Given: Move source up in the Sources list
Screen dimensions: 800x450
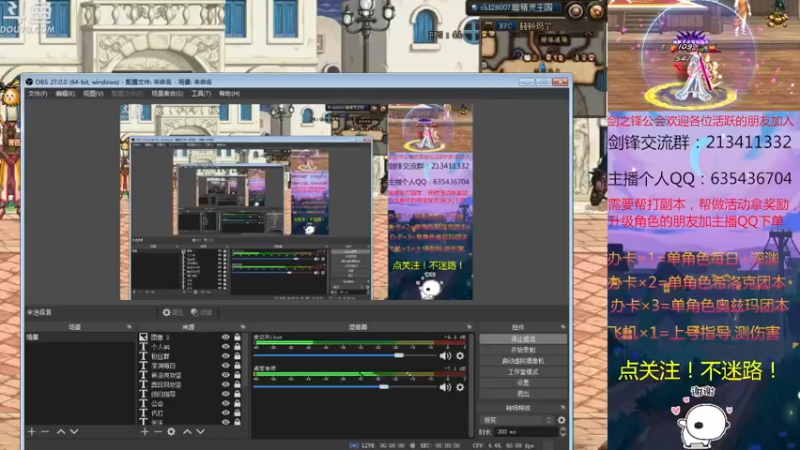Looking at the screenshot, I should (x=187, y=432).
